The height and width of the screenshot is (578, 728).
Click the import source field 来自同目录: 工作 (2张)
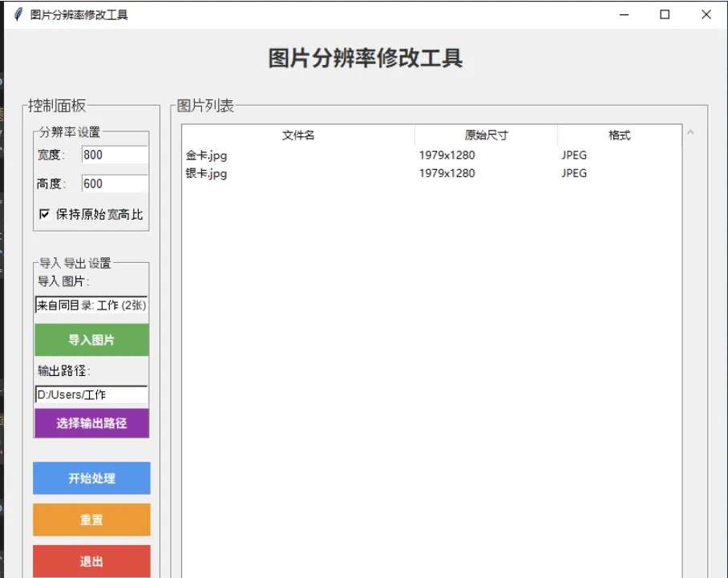click(x=91, y=305)
